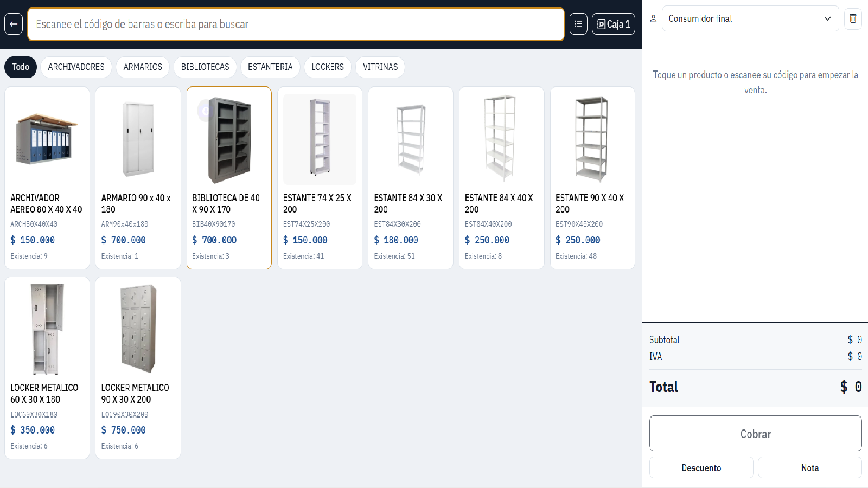The width and height of the screenshot is (868, 488).
Task: Select the Todo category tab
Action: (21, 67)
